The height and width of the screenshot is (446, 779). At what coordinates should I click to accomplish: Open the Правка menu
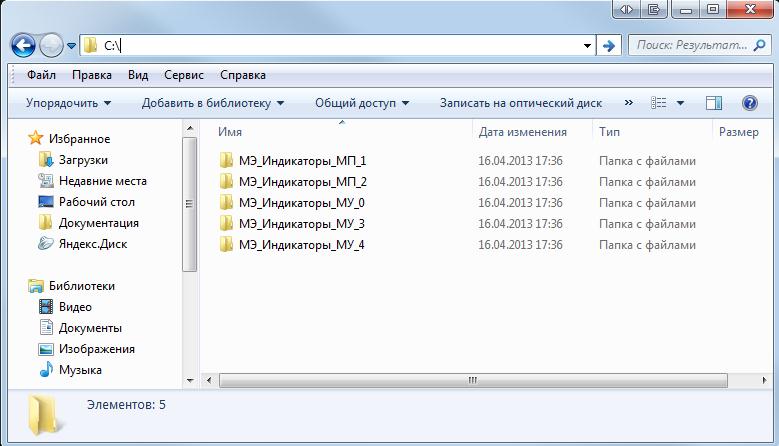pos(91,75)
